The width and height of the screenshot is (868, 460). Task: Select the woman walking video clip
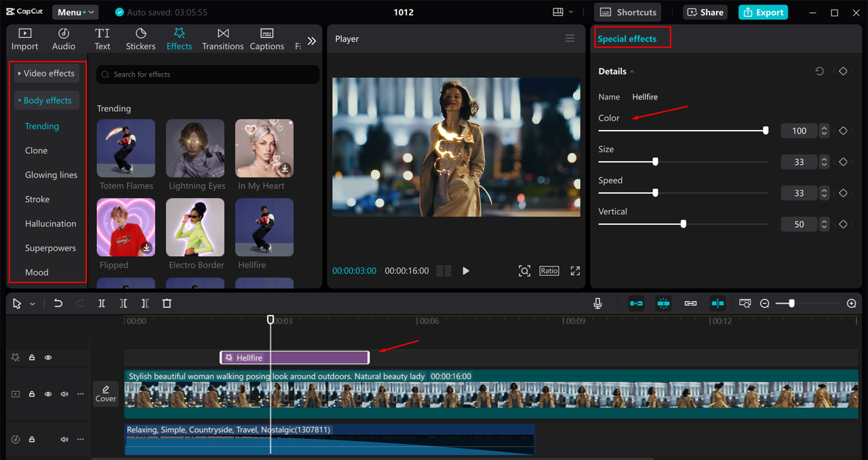tap(491, 394)
